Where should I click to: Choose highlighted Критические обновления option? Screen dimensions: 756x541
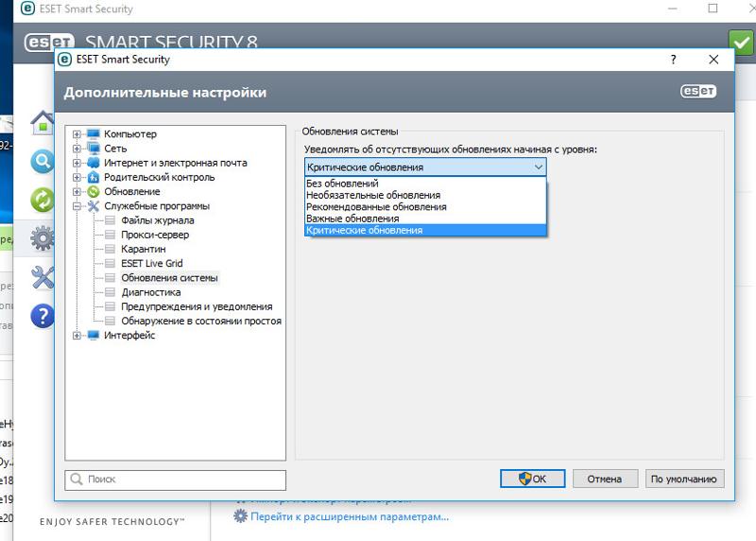[x=425, y=230]
